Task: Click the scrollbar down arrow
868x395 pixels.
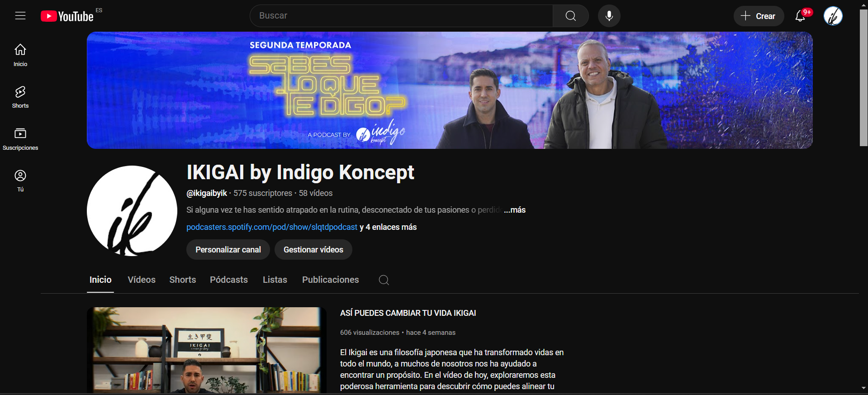Action: [863, 388]
